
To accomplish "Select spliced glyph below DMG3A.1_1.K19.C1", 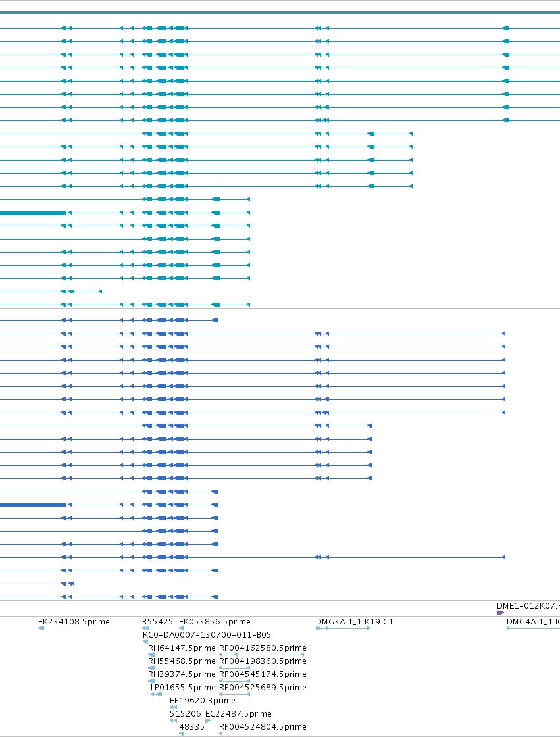I will [344, 628].
